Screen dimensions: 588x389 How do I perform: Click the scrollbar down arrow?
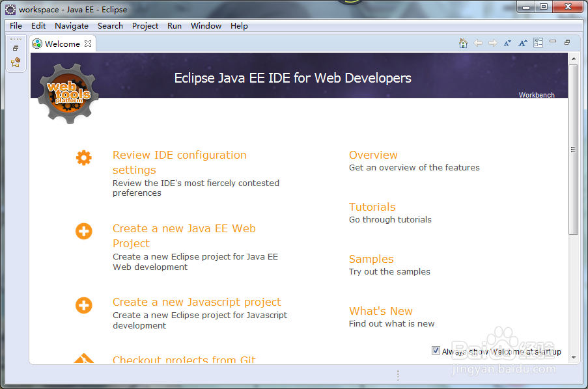pyautogui.click(x=574, y=358)
